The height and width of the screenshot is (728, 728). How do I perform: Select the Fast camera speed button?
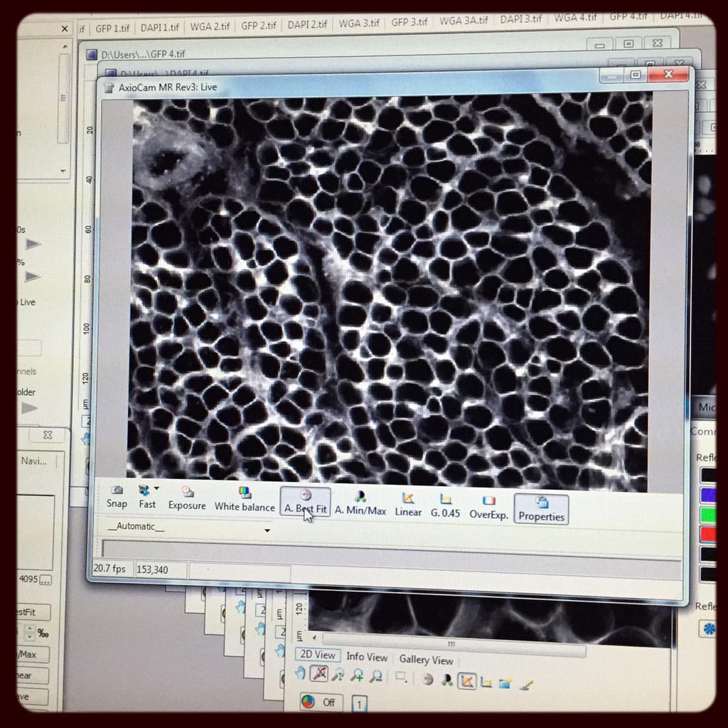[147, 497]
